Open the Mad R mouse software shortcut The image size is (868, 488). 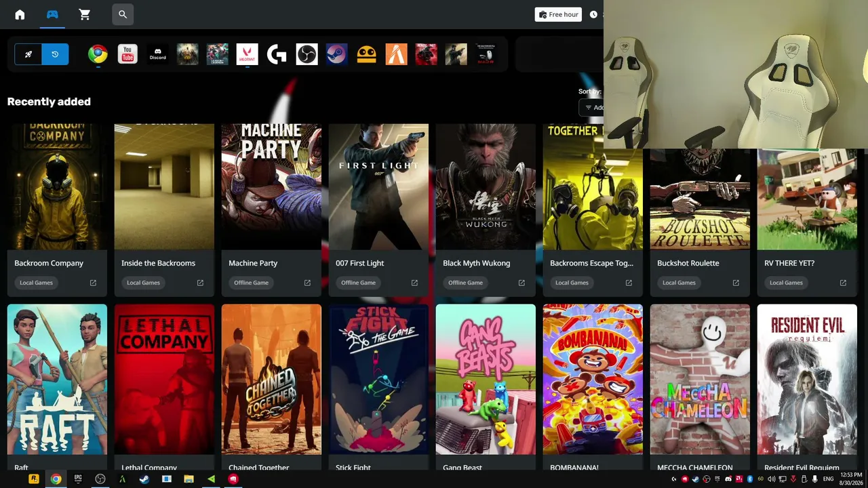[x=486, y=54]
